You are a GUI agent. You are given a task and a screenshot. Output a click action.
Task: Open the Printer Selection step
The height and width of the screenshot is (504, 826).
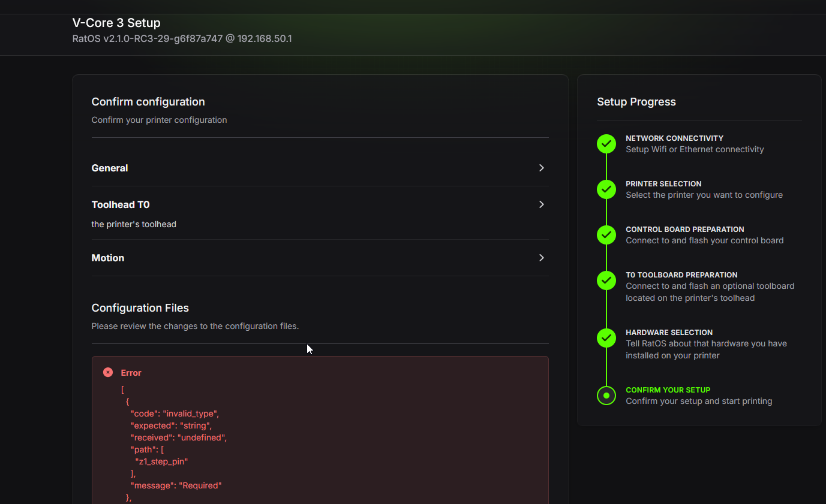(663, 183)
